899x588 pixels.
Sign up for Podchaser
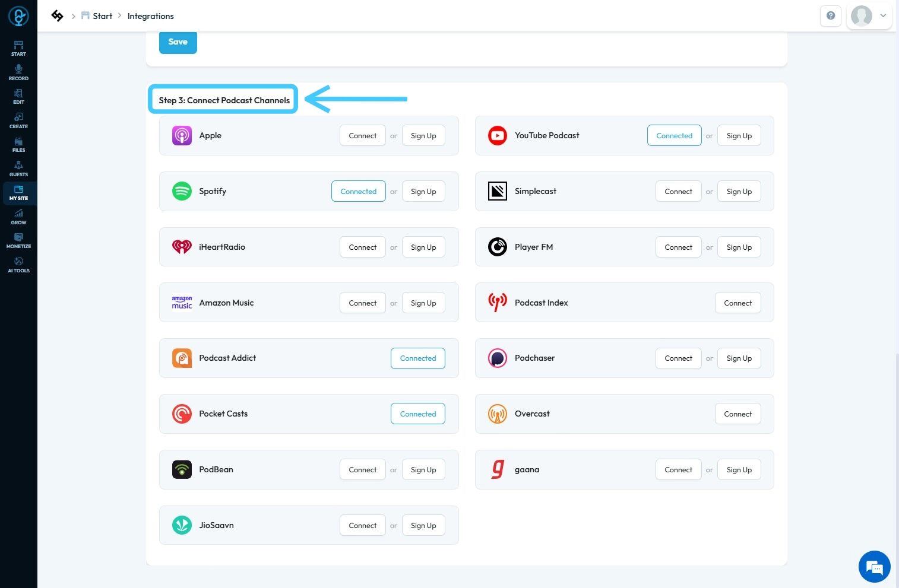[739, 358]
